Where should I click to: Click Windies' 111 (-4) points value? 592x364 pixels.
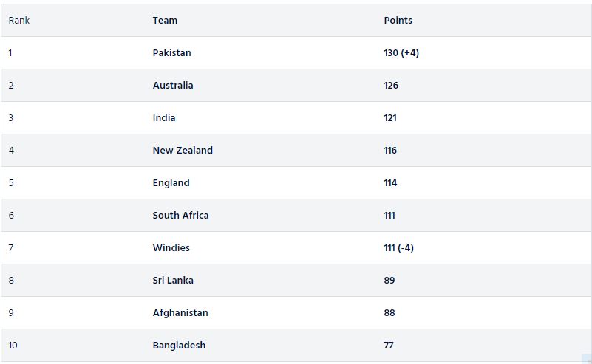399,248
